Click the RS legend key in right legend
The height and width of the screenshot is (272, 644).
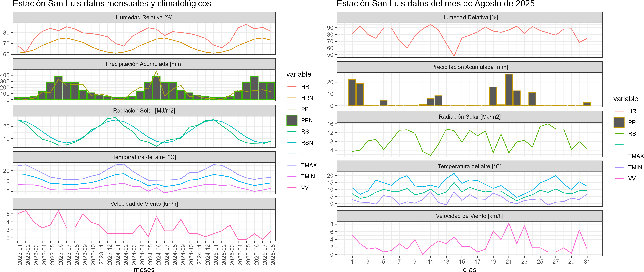pos(619,134)
